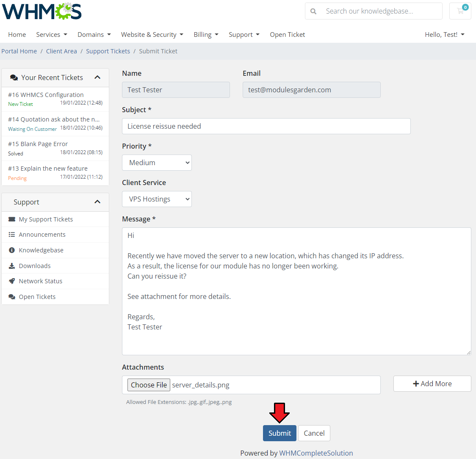The height and width of the screenshot is (459, 476).
Task: Collapse the Support sidebar panel
Action: pyautogui.click(x=97, y=202)
